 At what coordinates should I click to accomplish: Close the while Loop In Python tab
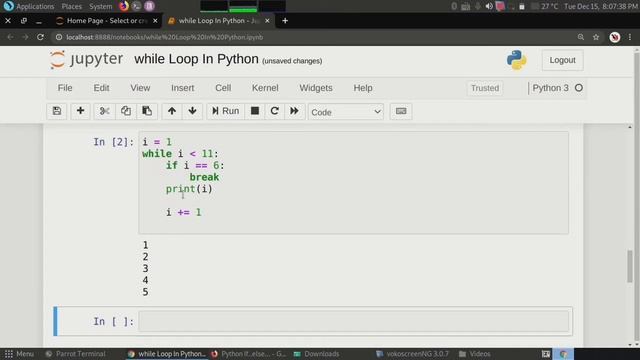(x=267, y=21)
